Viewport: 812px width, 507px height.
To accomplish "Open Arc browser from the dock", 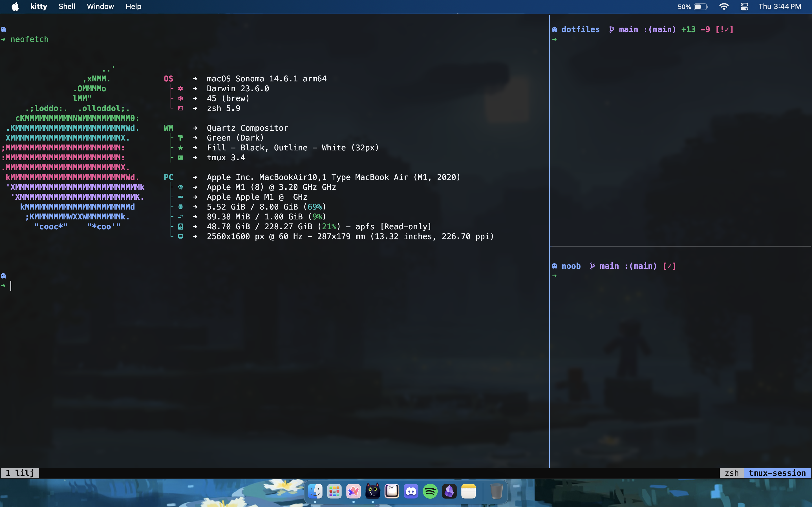I will tap(353, 492).
